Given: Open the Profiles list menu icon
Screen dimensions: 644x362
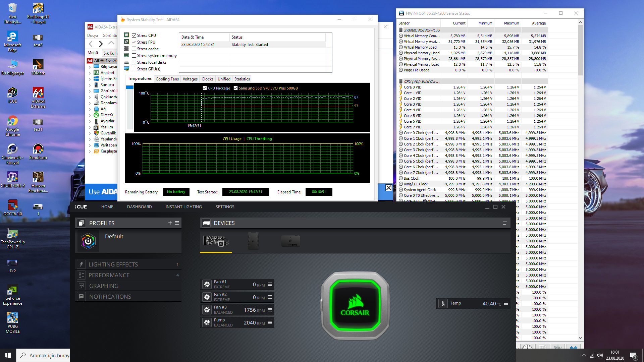Looking at the screenshot, I should tap(177, 223).
